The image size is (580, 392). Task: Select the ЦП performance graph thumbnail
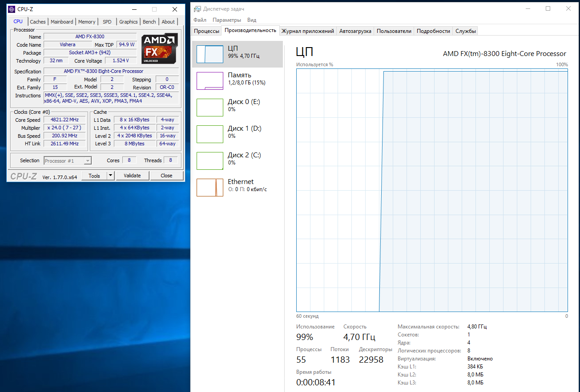click(x=210, y=54)
